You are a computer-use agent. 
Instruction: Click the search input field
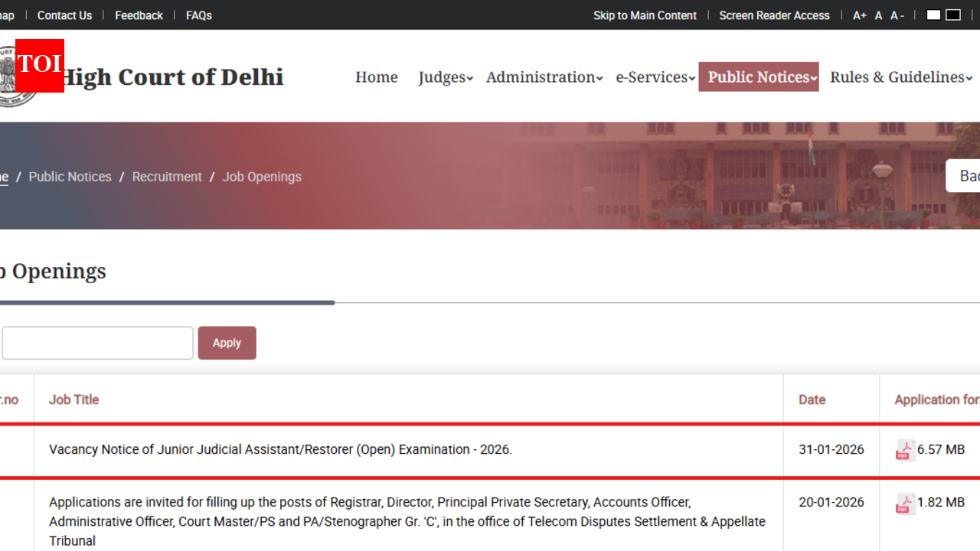coord(97,343)
